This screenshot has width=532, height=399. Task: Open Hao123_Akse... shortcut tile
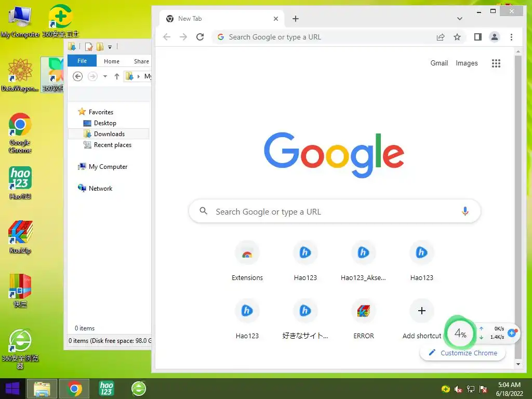tap(363, 261)
